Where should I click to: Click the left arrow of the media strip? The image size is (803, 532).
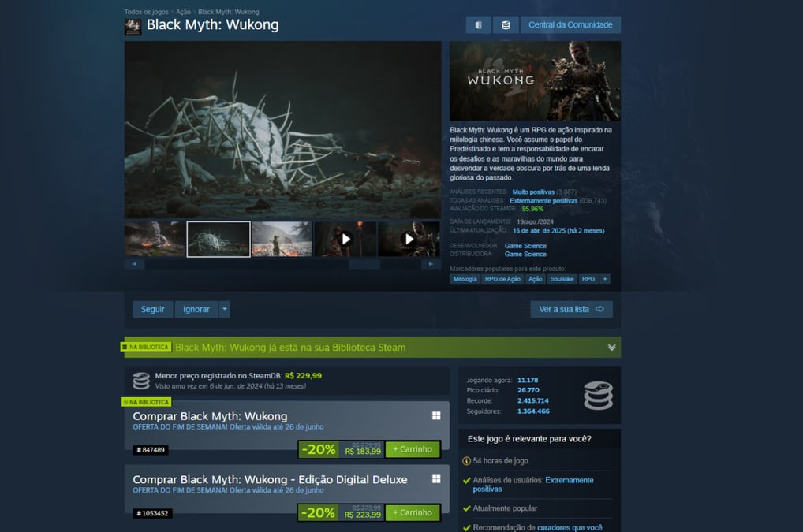pyautogui.click(x=134, y=264)
